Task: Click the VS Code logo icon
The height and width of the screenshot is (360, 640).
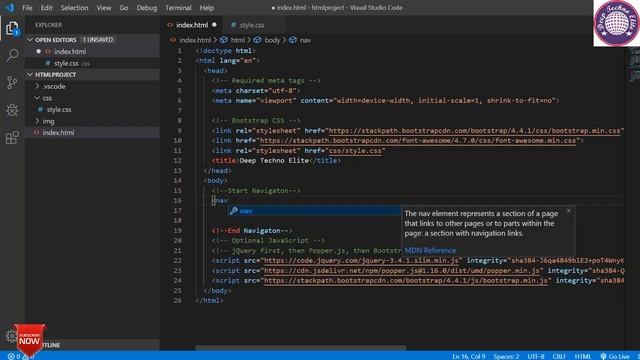Action: [x=9, y=7]
